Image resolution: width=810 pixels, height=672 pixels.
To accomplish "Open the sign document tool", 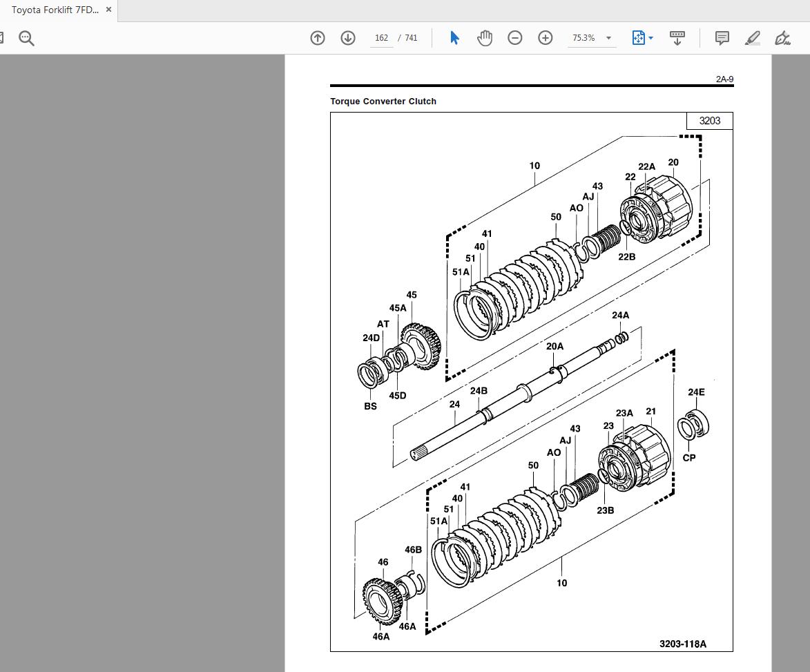I will tap(782, 38).
